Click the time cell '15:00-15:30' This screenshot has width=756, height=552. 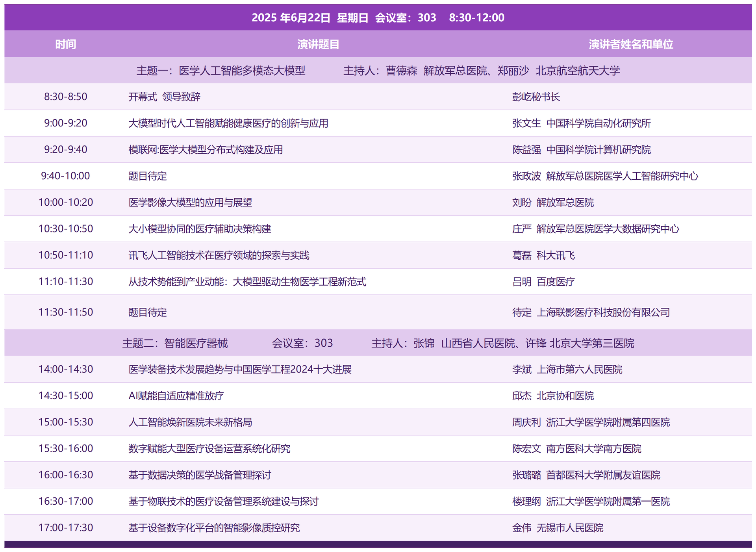(x=65, y=422)
